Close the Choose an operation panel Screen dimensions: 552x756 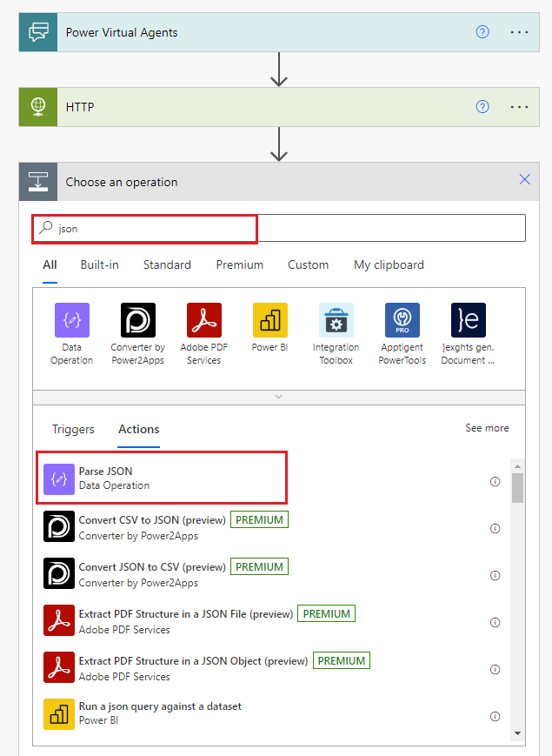[524, 179]
